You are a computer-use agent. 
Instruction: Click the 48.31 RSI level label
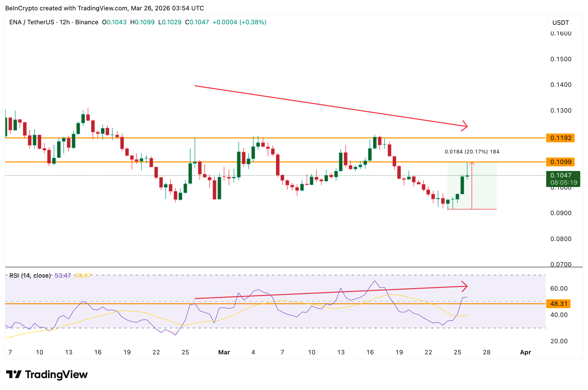[558, 304]
